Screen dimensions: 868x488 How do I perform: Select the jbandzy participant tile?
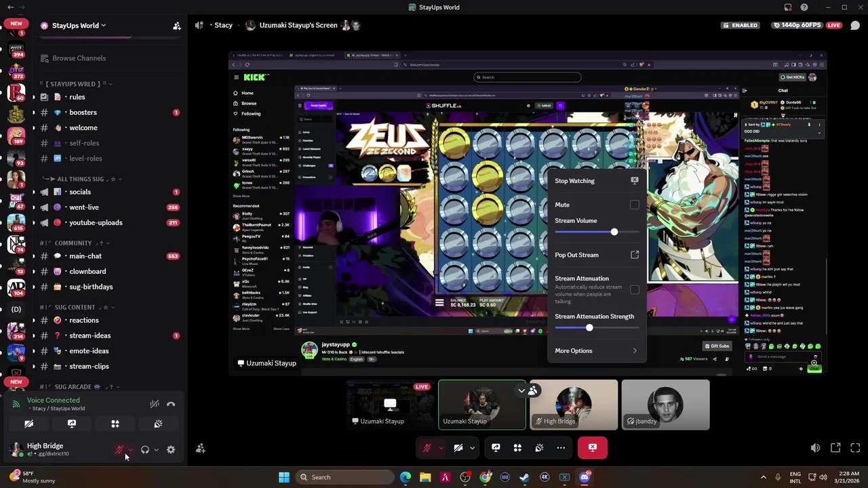point(665,405)
